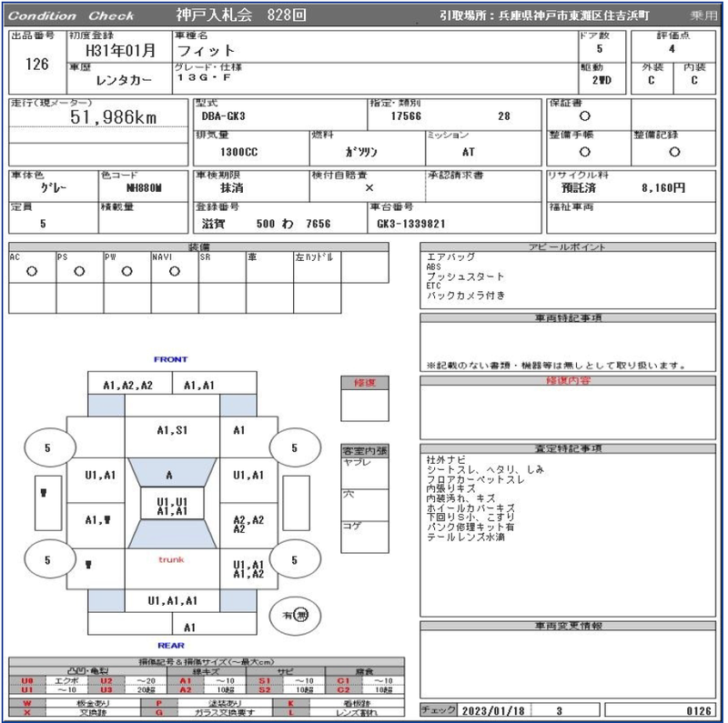Click the recycle status 預託済
The height and width of the screenshot is (723, 728).
point(579,188)
